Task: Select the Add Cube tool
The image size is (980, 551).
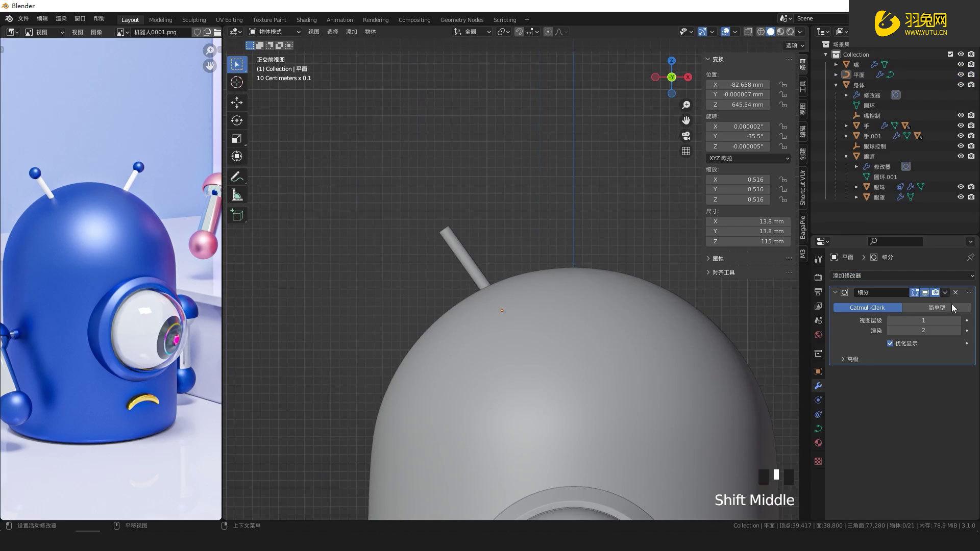Action: click(237, 214)
